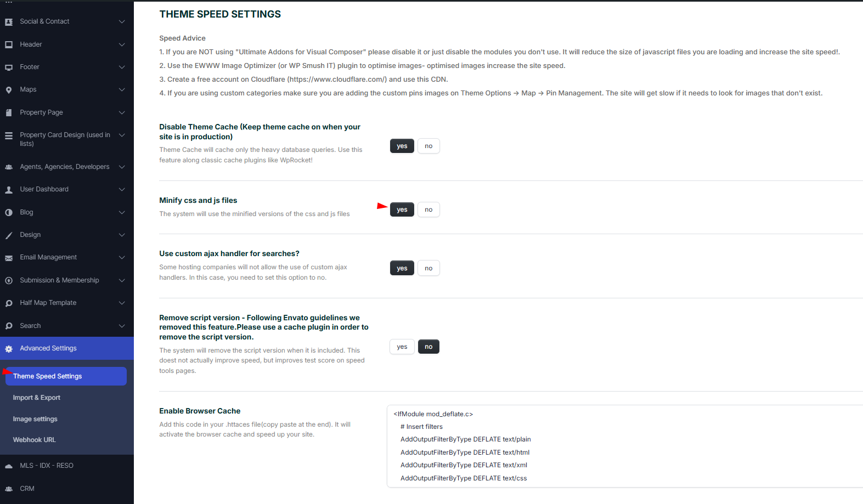Click the Property Page document icon
The width and height of the screenshot is (863, 504).
coord(9,113)
